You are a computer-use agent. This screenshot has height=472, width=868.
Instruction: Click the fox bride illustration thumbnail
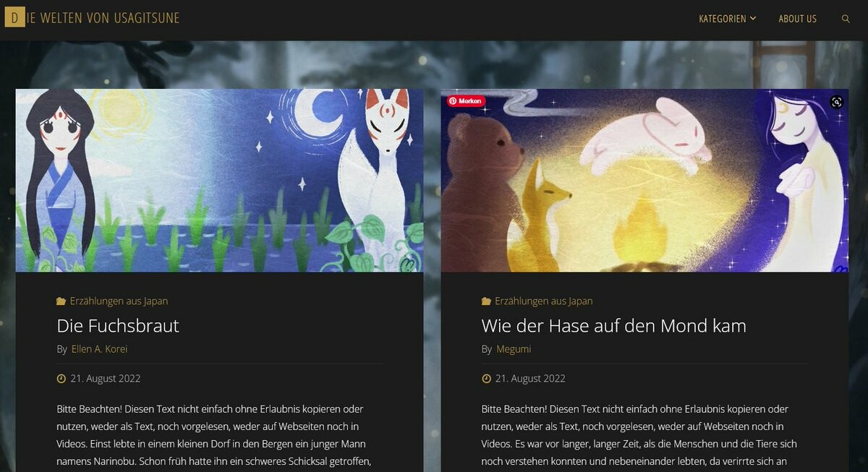[x=219, y=180]
